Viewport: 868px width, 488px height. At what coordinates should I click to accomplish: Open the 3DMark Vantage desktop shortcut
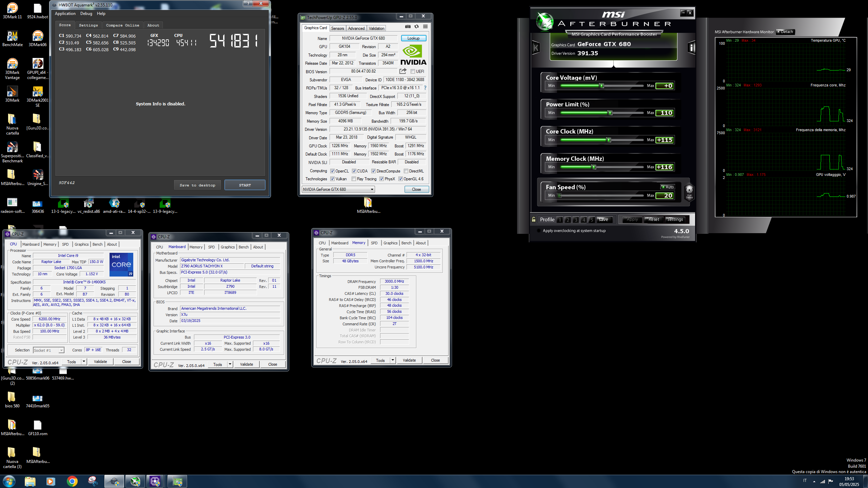12,68
